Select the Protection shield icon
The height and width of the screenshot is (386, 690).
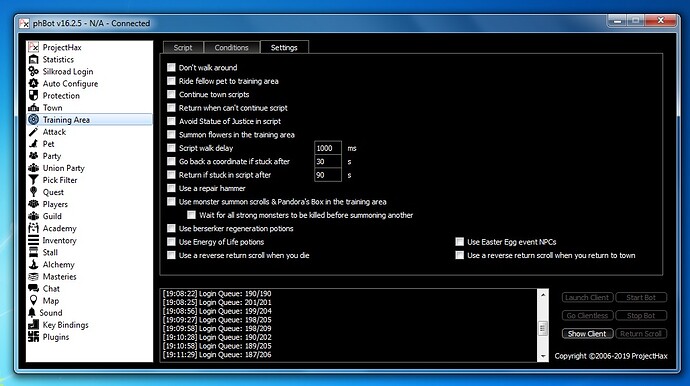[33, 96]
